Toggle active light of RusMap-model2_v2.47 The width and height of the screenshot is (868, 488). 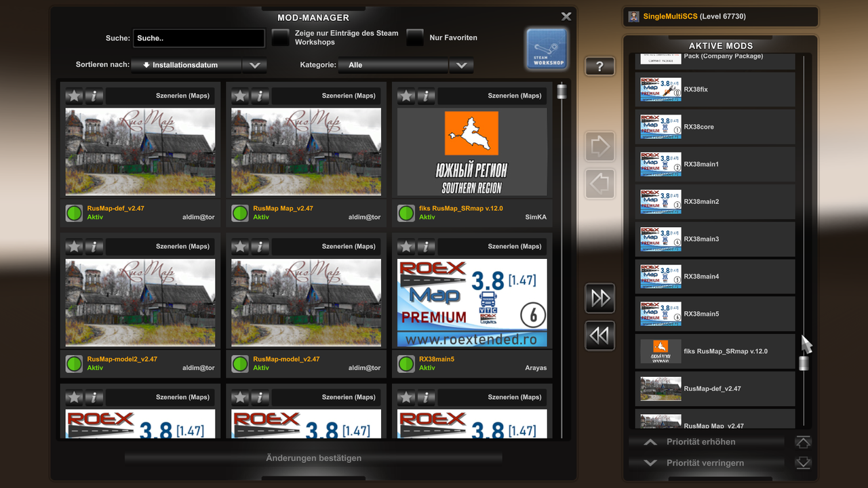coord(74,364)
